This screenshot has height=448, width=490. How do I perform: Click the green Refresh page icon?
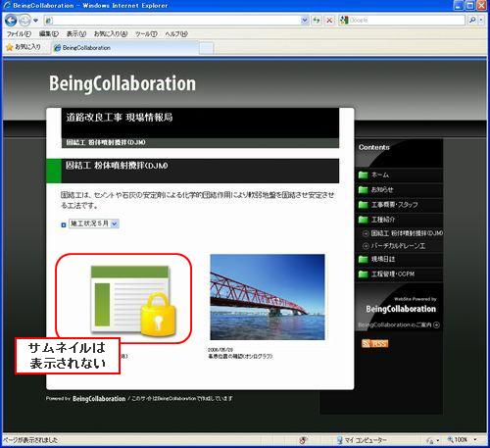pyautogui.click(x=317, y=21)
